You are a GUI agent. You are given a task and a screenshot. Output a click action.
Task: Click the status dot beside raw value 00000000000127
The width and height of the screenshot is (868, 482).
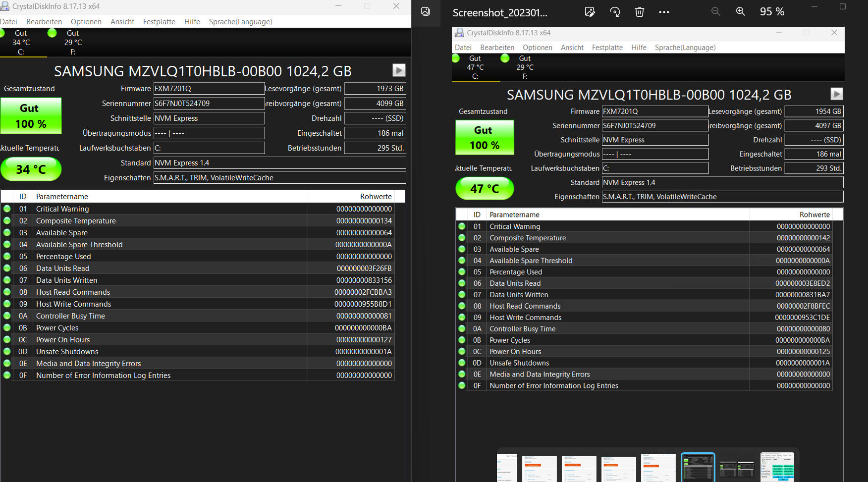[x=7, y=339]
